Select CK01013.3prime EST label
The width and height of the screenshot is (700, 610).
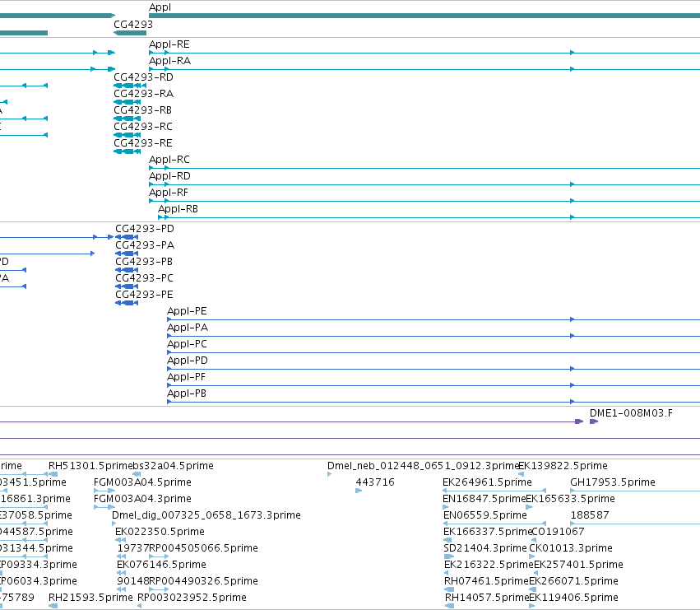[571, 548]
